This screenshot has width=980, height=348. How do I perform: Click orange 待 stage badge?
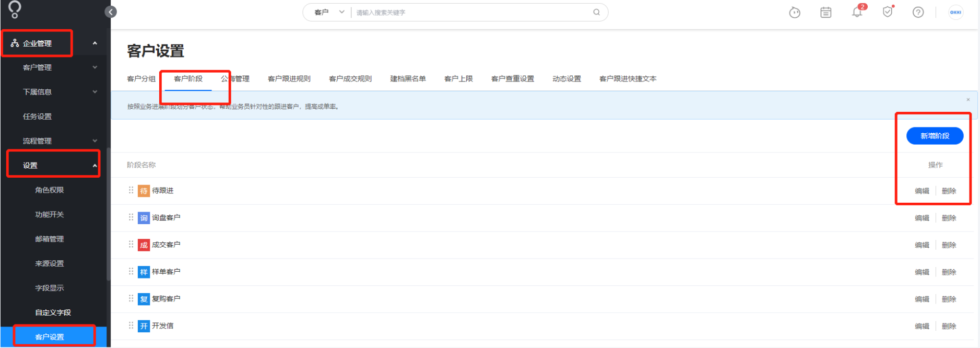[x=144, y=191]
